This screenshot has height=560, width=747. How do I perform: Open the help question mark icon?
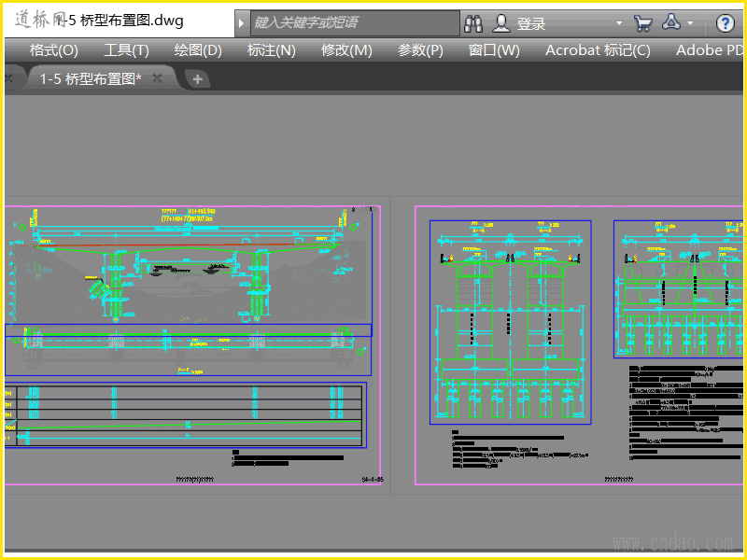click(726, 22)
